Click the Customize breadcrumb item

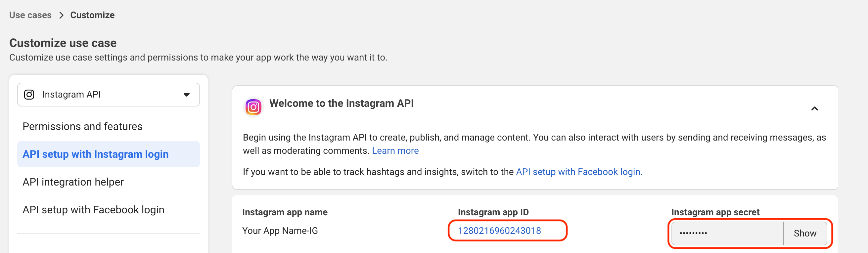pyautogui.click(x=92, y=15)
